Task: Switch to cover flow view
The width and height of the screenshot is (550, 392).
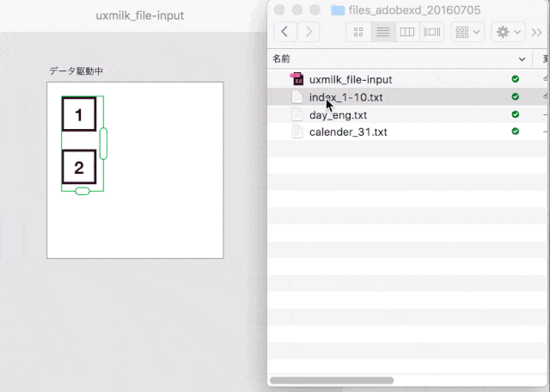Action: (x=431, y=33)
